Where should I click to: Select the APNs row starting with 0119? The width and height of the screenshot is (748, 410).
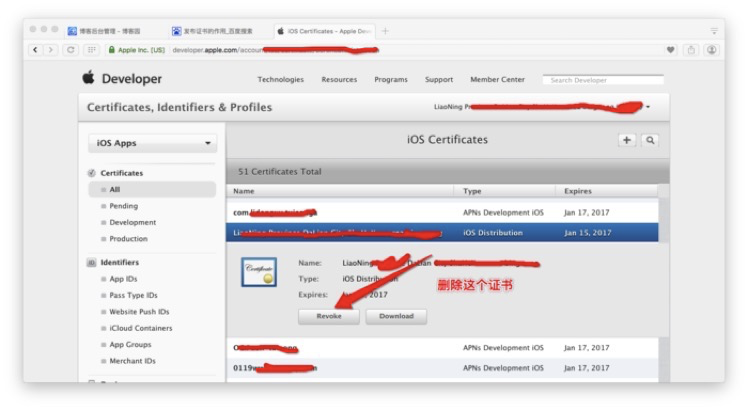[x=442, y=368]
